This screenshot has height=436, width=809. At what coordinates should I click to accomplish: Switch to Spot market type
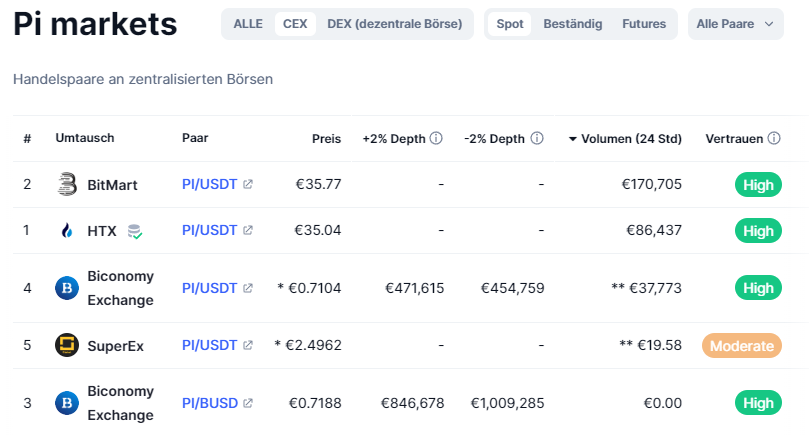(510, 24)
